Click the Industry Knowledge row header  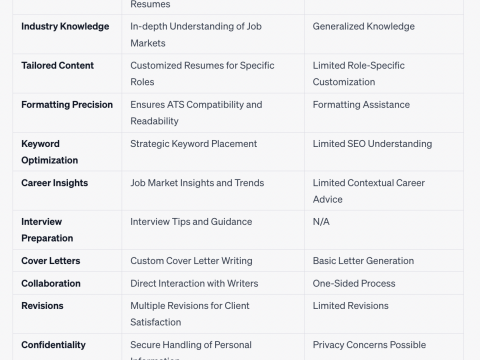pos(65,26)
